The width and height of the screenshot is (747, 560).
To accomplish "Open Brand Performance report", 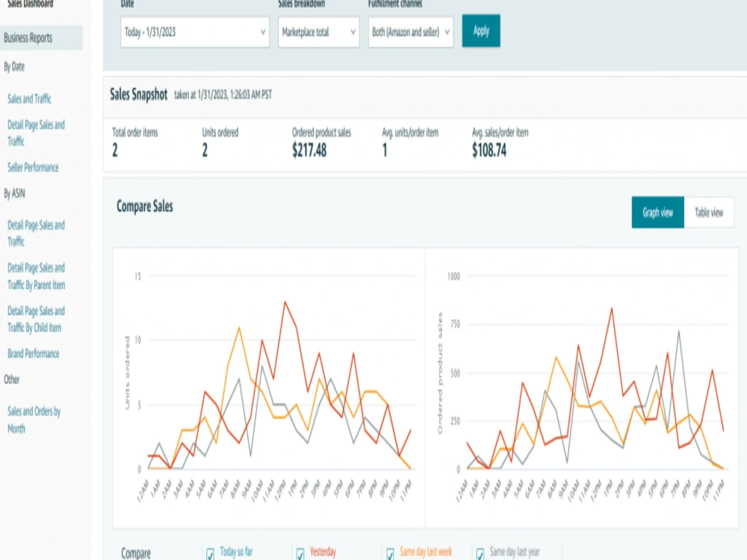I will [34, 353].
